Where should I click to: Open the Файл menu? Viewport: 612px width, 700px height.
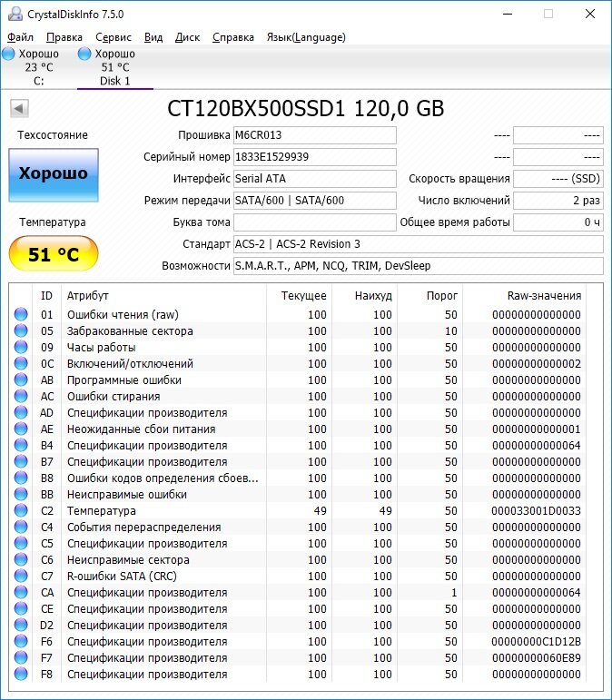(x=21, y=37)
